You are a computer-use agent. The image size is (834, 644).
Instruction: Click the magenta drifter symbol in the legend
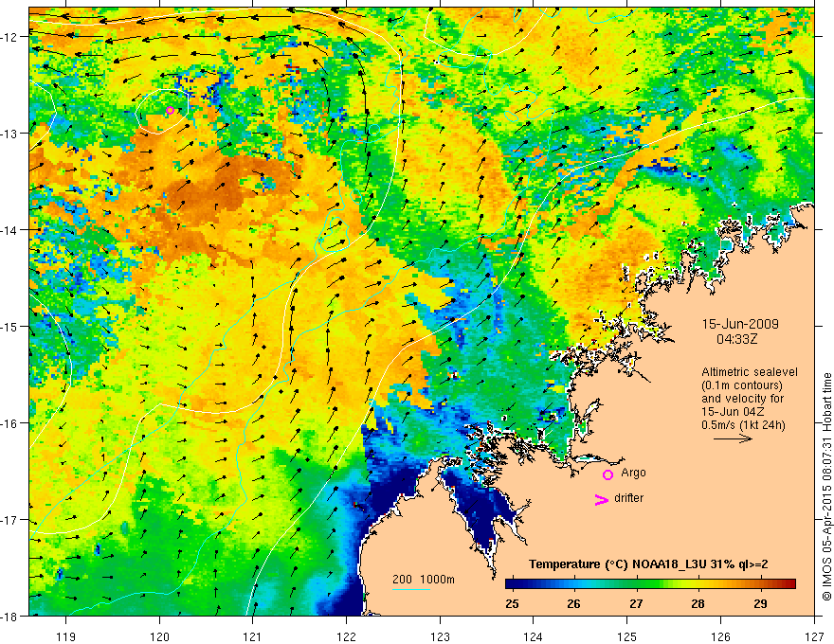[x=601, y=499]
